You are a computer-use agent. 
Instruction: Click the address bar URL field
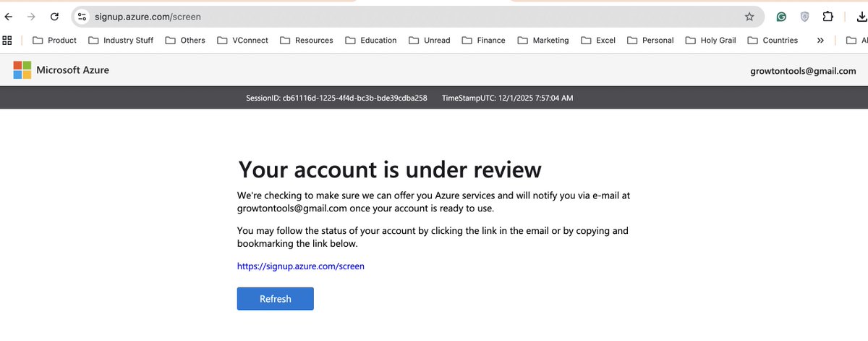(418, 16)
